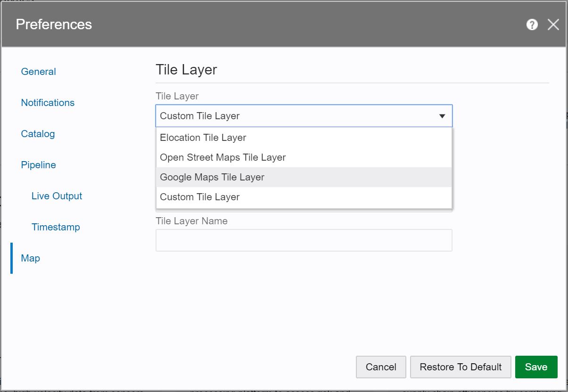
Task: Open the Tile Layer dropdown
Action: pyautogui.click(x=304, y=115)
